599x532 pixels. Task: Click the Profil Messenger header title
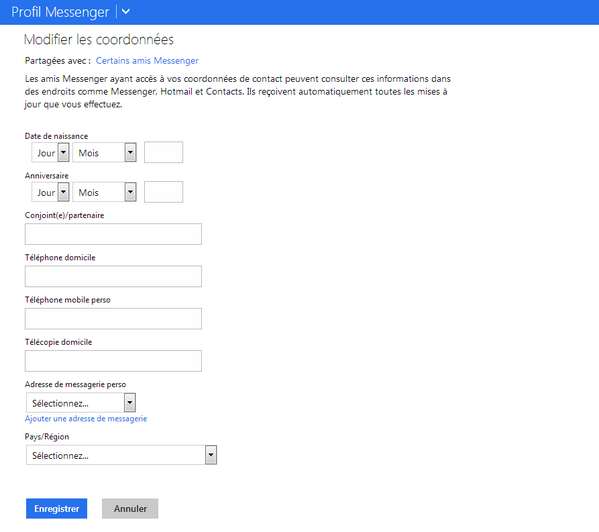[x=60, y=12]
